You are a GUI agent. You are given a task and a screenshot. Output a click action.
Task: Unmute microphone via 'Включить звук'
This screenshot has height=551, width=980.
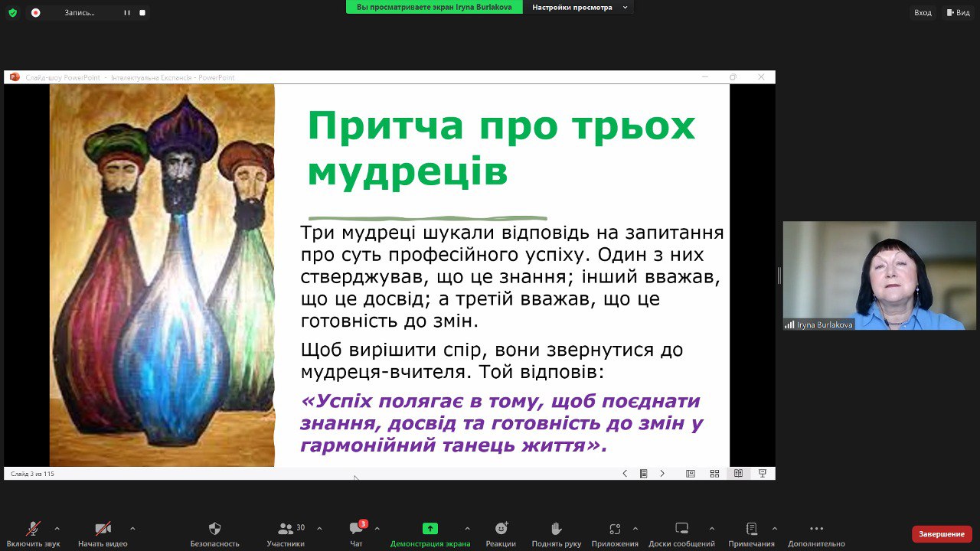tap(33, 534)
